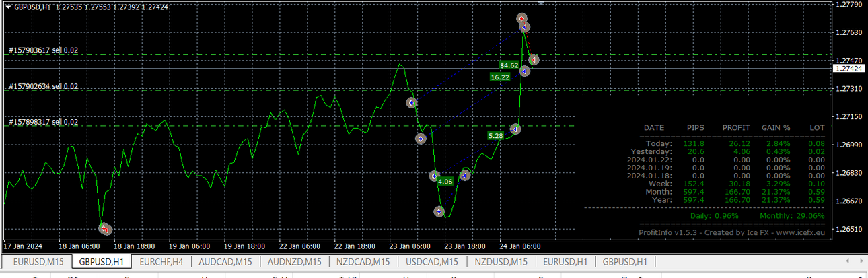Select the lowest blue buy arrow on 23 Jan
Screen dimensions: 868x278
click(439, 211)
